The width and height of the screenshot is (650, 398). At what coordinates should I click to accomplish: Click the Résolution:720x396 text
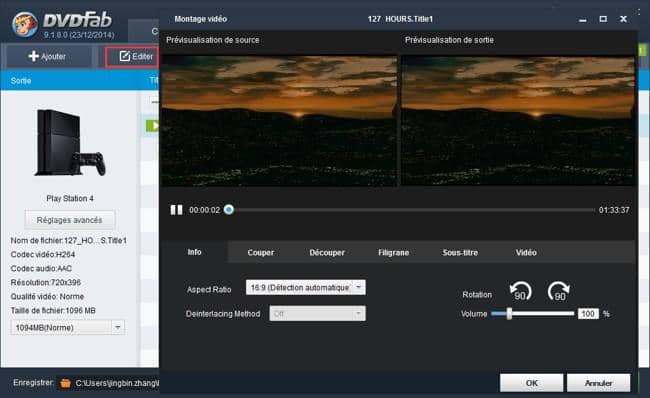[46, 282]
